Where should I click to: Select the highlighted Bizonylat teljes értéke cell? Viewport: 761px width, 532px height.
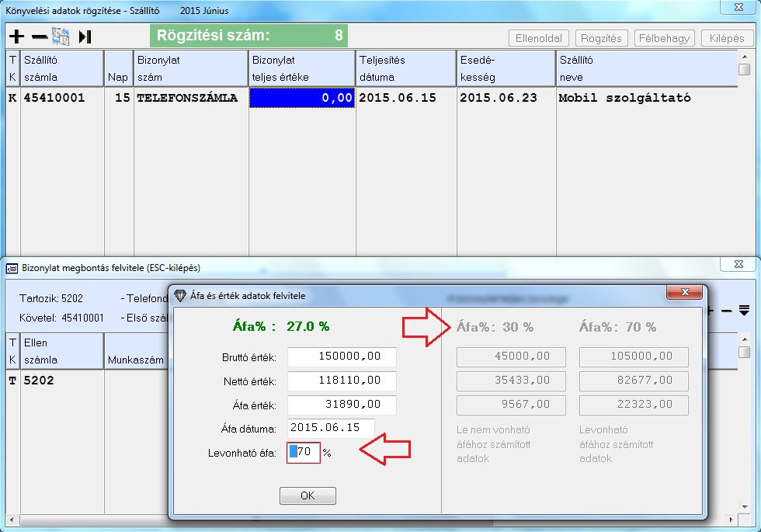[x=302, y=98]
